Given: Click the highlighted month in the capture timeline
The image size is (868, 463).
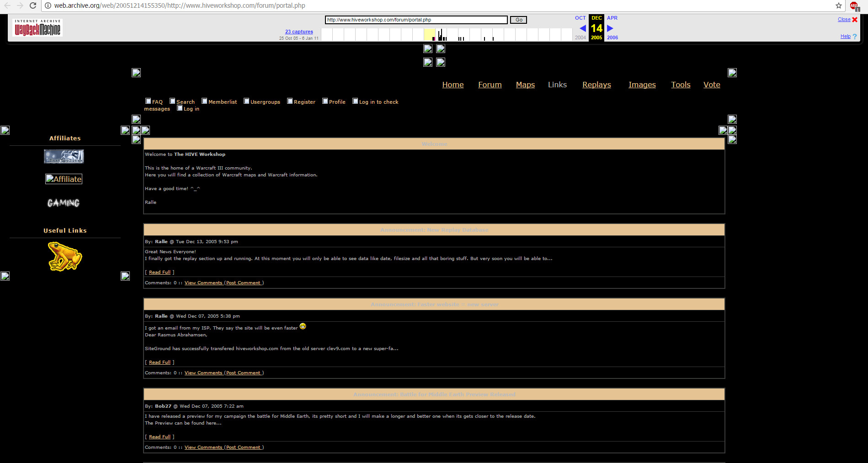Looking at the screenshot, I should point(429,35).
